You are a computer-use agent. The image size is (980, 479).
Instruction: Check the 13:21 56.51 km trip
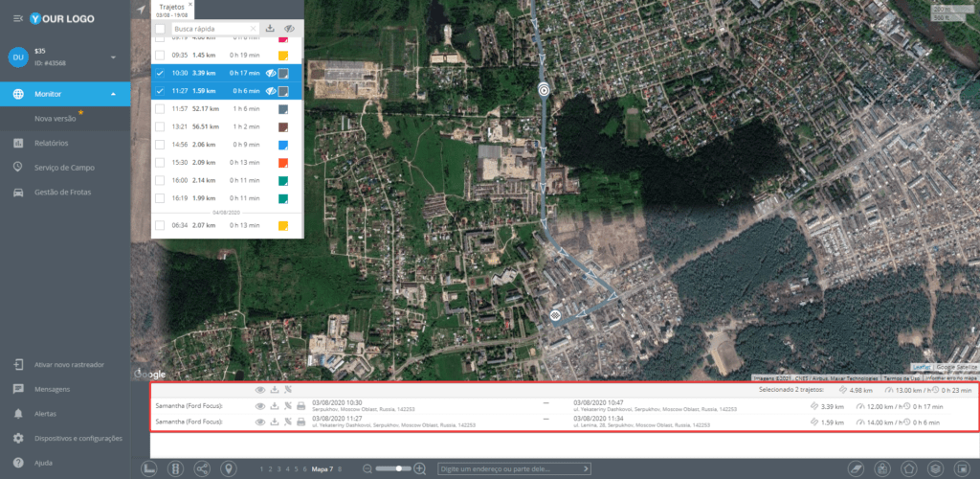click(x=160, y=127)
